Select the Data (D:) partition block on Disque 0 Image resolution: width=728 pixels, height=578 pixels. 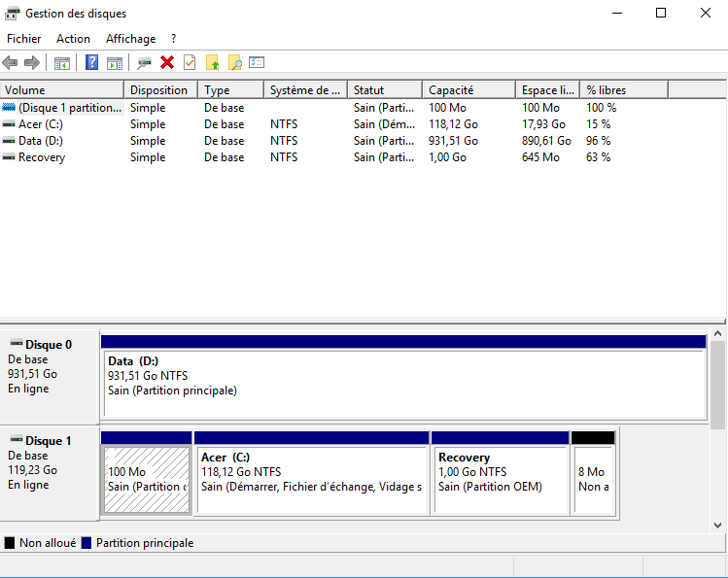404,377
